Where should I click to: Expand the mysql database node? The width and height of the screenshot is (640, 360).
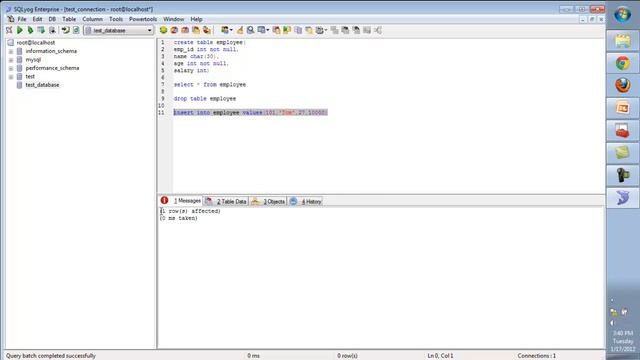click(11, 60)
